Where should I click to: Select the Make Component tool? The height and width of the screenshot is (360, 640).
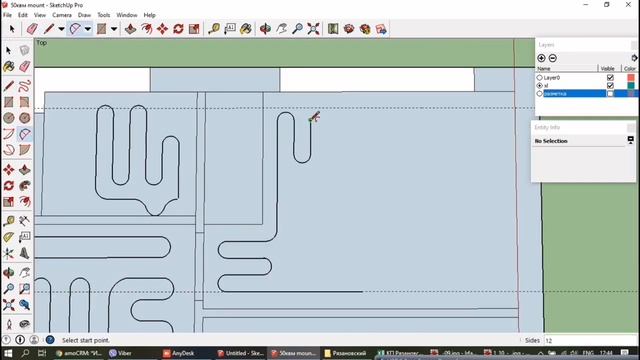click(24, 50)
